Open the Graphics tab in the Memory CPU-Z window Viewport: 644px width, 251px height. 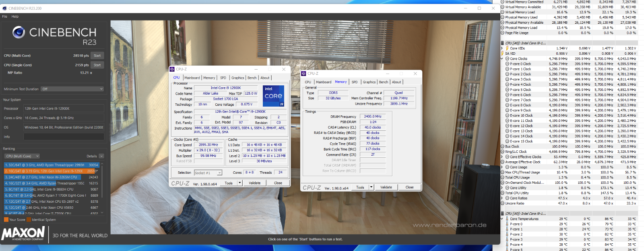pyautogui.click(x=369, y=82)
